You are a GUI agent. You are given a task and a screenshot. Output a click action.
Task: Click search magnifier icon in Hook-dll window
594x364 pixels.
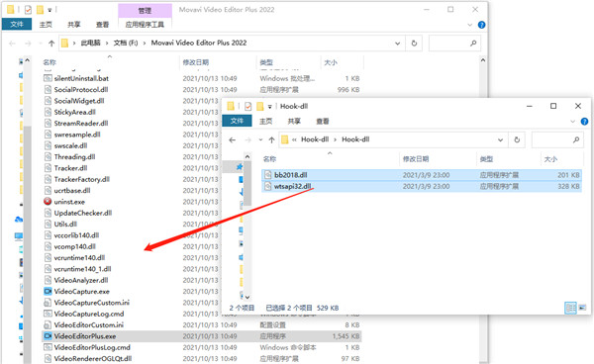tap(576, 139)
